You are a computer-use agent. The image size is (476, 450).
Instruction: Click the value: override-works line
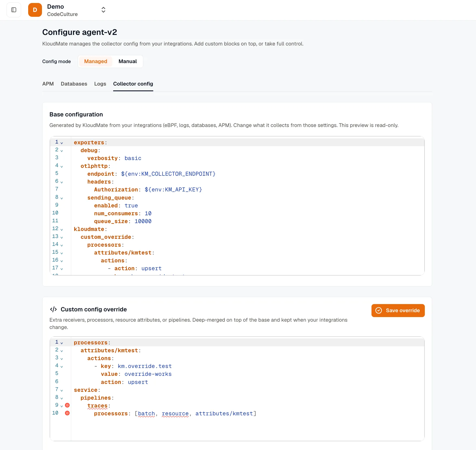136,374
